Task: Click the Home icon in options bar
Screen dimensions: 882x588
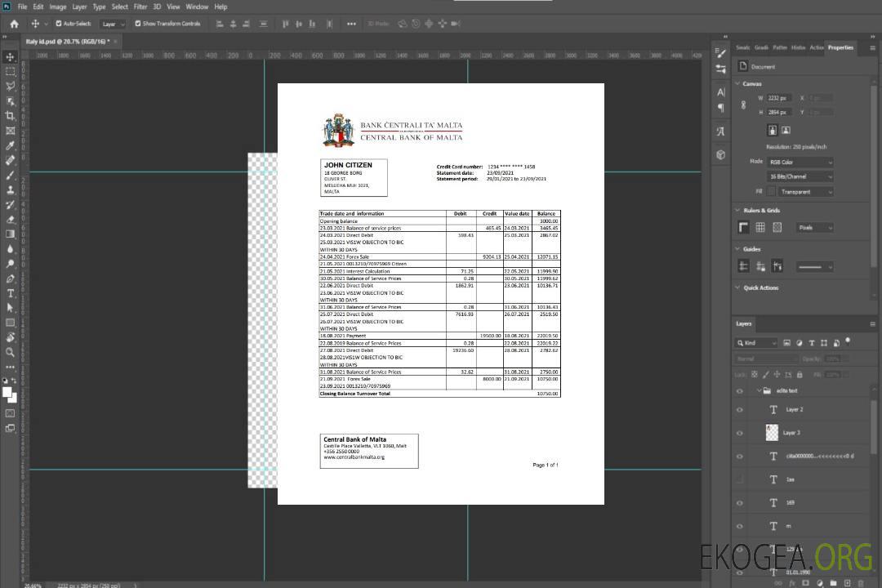Action: pos(14,24)
